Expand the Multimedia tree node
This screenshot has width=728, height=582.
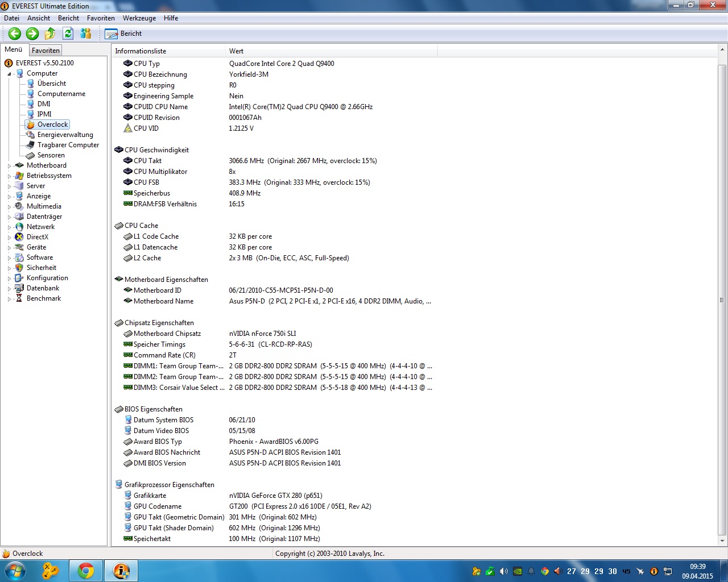[9, 207]
